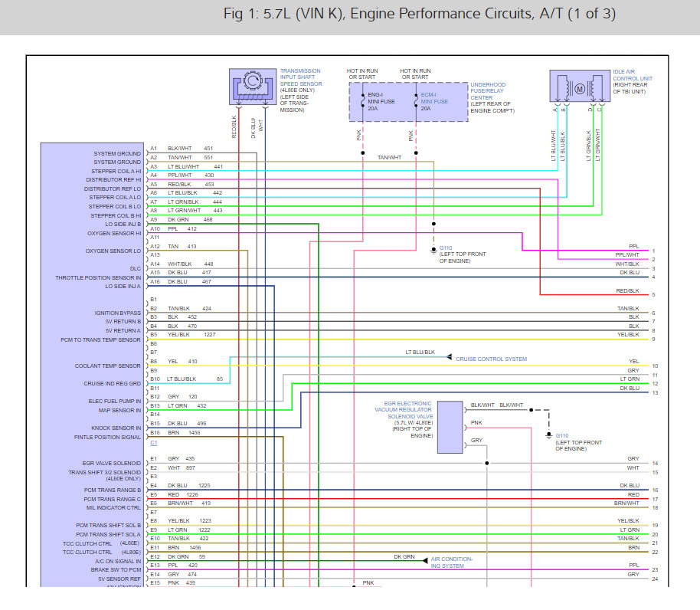
Task: Click pin B10 'LT BLU/BLK 85' wire label
Action: coord(195,379)
